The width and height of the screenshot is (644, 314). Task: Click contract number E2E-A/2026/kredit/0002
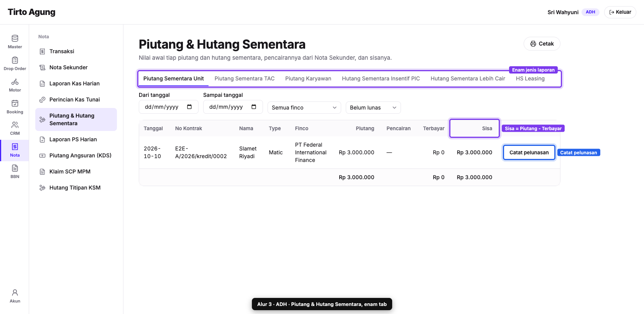pos(201,152)
